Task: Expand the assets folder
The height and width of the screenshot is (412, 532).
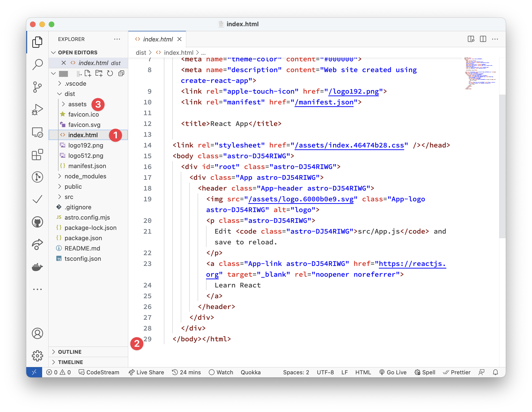Action: (x=78, y=104)
